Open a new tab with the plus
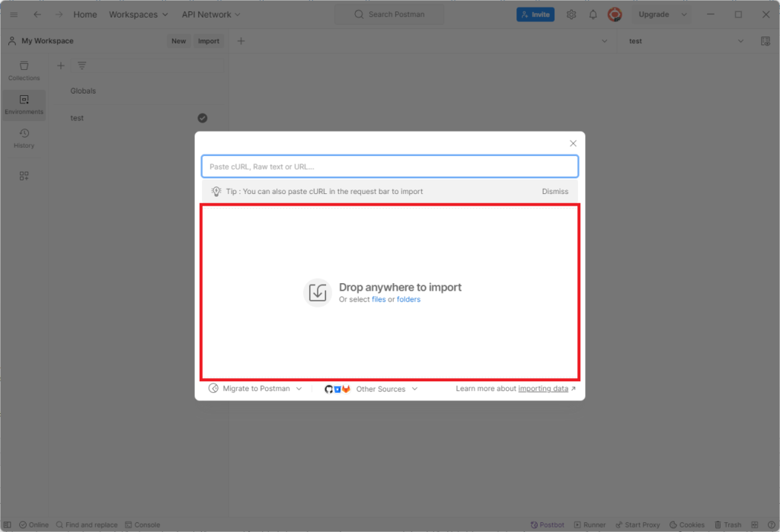 coord(241,41)
